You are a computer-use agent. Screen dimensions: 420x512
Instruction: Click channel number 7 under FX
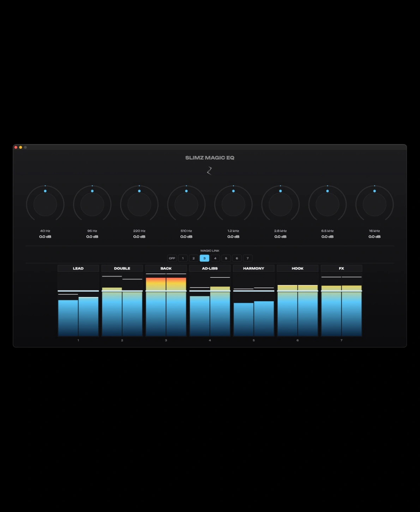pyautogui.click(x=341, y=340)
